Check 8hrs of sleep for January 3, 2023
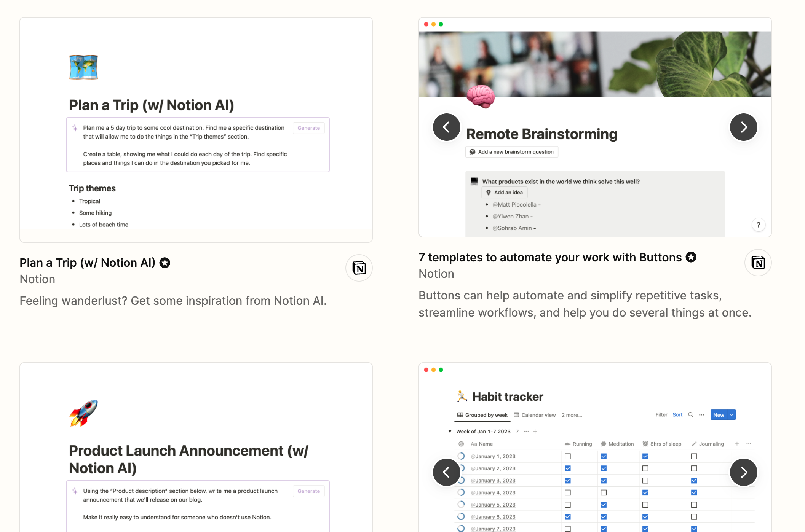805x532 pixels. [x=645, y=481]
